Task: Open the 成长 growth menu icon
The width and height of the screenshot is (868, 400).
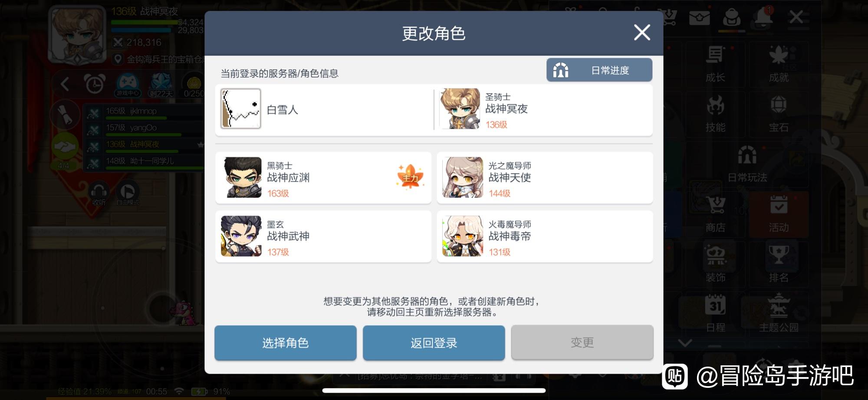Action: [715, 63]
